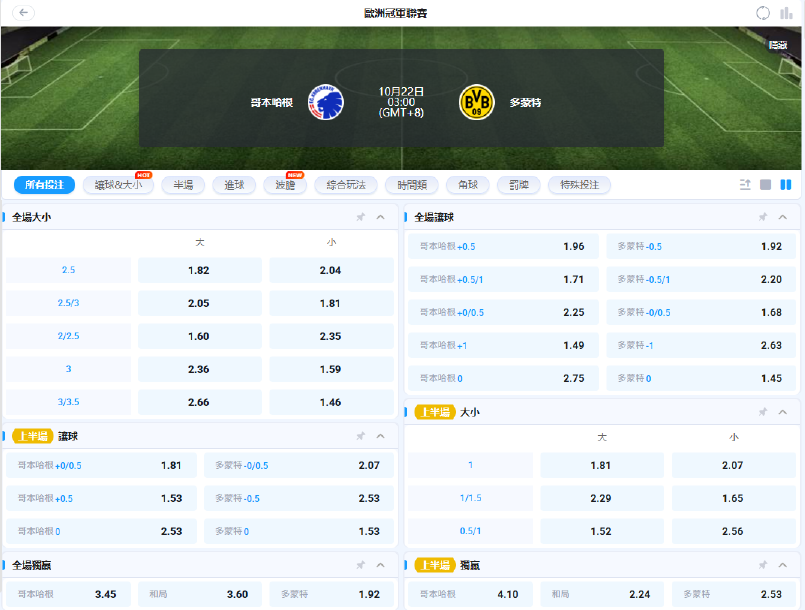Image resolution: width=805 pixels, height=610 pixels.
Task: Pin the 上半場 讓球 panel
Action: [x=360, y=436]
